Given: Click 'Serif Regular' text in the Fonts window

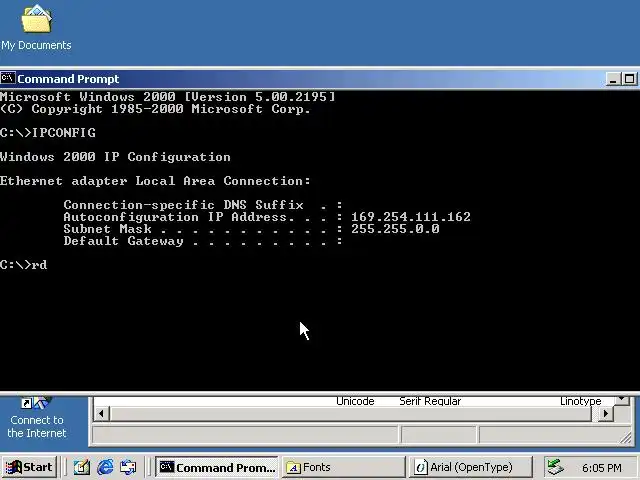Looking at the screenshot, I should point(430,401).
